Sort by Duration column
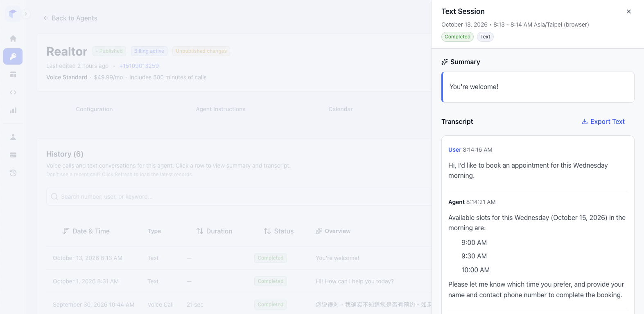Viewport: 644px width, 314px height. (x=215, y=231)
